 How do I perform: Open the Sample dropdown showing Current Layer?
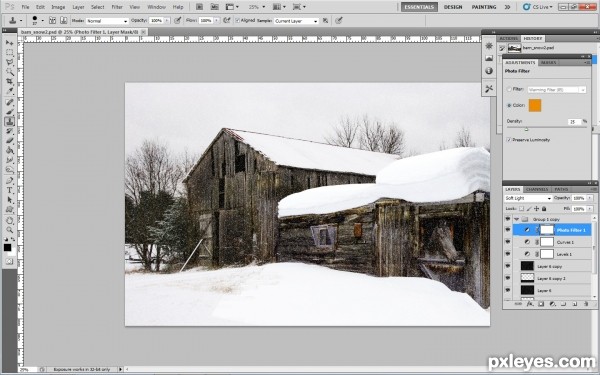[x=296, y=21]
